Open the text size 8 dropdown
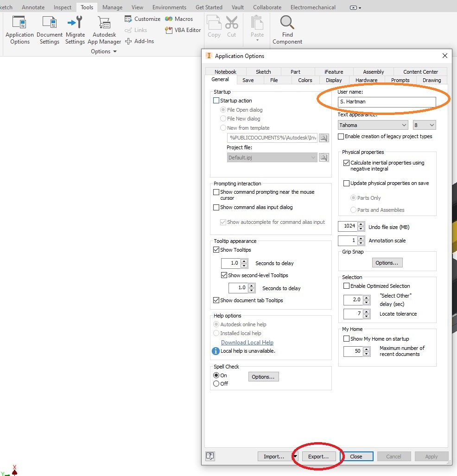This screenshot has width=457, height=476. click(x=424, y=125)
